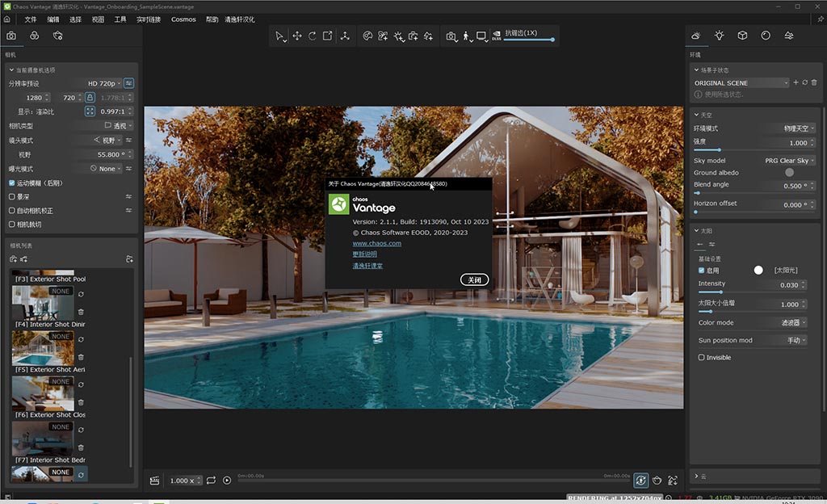Click the Home icon in menu bar

pyautogui.click(x=6, y=19)
